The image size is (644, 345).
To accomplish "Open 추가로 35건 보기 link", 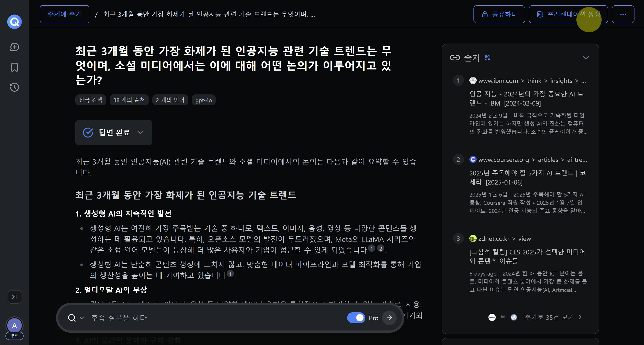I will pyautogui.click(x=552, y=317).
